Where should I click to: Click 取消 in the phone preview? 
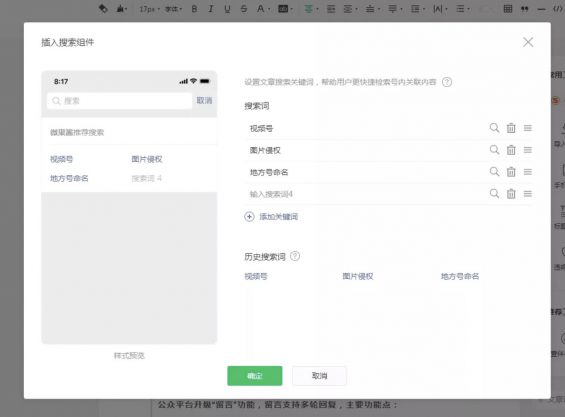[204, 101]
